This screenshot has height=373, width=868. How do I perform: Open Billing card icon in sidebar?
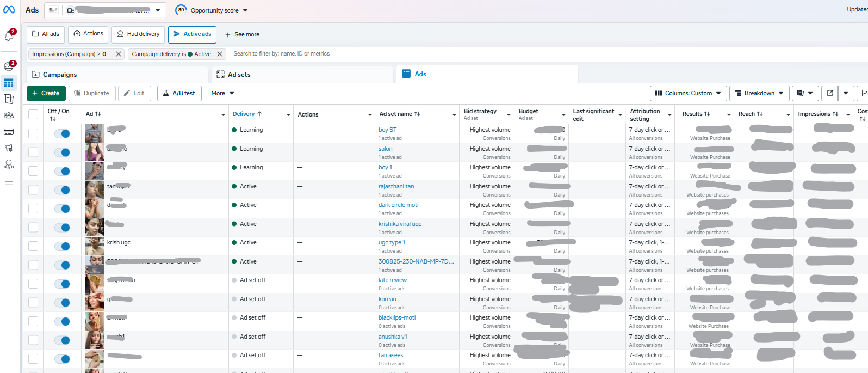pyautogui.click(x=9, y=132)
